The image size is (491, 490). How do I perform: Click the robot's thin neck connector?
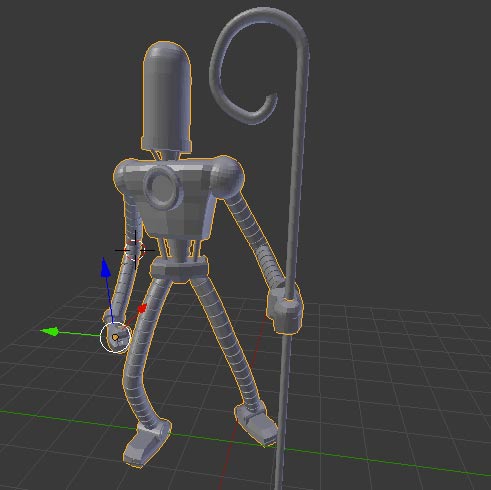(x=168, y=155)
